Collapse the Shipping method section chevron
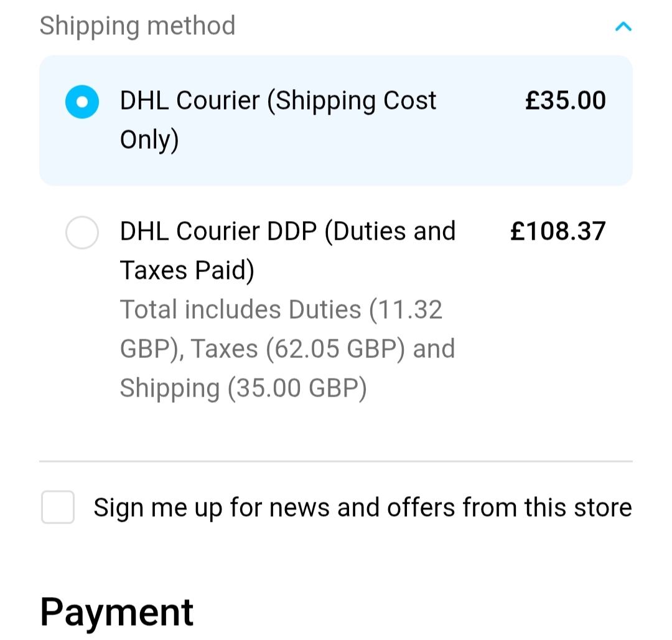This screenshot has height=640, width=672. coord(623,26)
